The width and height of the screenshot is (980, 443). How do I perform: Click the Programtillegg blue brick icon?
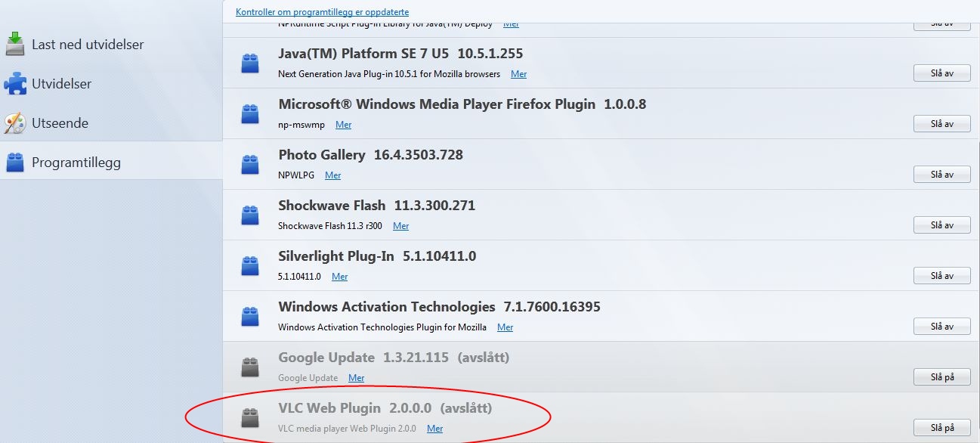pos(15,163)
